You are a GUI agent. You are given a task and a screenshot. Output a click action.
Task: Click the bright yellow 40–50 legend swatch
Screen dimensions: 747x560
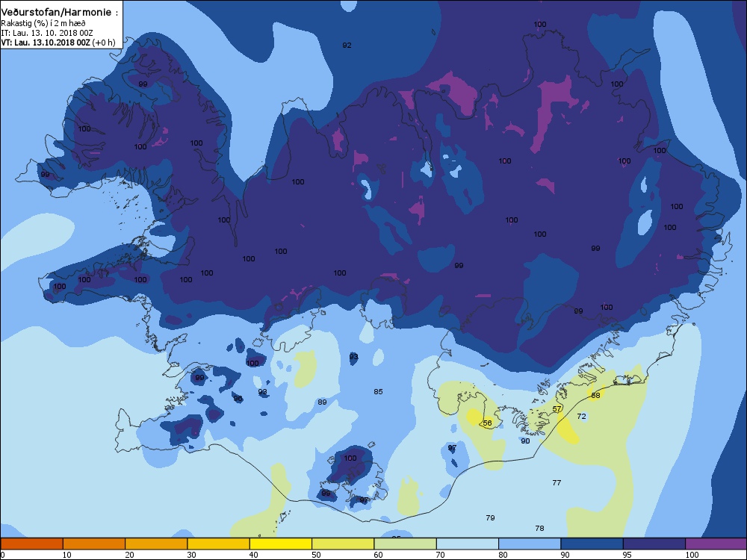tap(281, 544)
